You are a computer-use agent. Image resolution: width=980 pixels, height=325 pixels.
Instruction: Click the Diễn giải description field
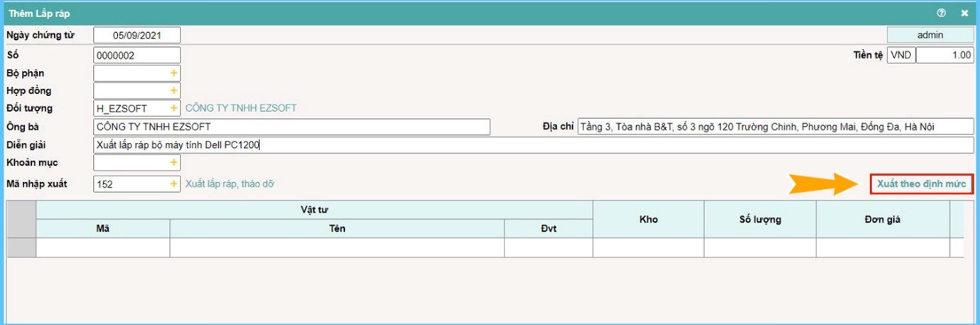533,145
